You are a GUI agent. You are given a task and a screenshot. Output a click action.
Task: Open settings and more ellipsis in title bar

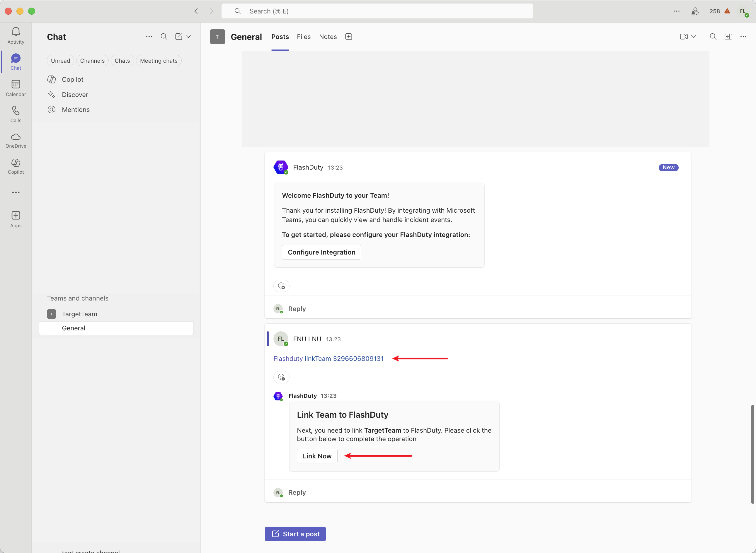677,11
